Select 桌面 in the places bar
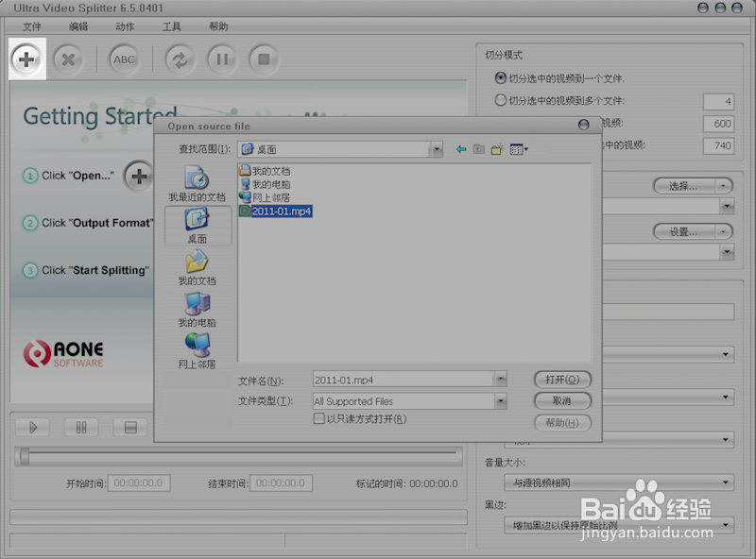756x559 pixels. tap(198, 226)
